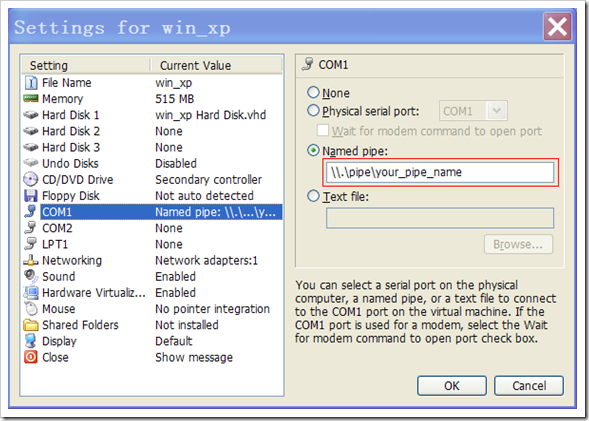Image resolution: width=589 pixels, height=421 pixels.
Task: Select the Named pipe radio button
Action: (x=313, y=151)
